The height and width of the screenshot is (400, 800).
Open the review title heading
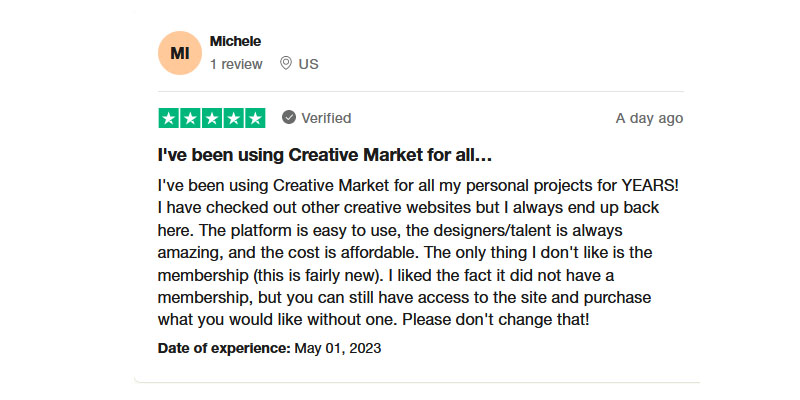click(325, 156)
